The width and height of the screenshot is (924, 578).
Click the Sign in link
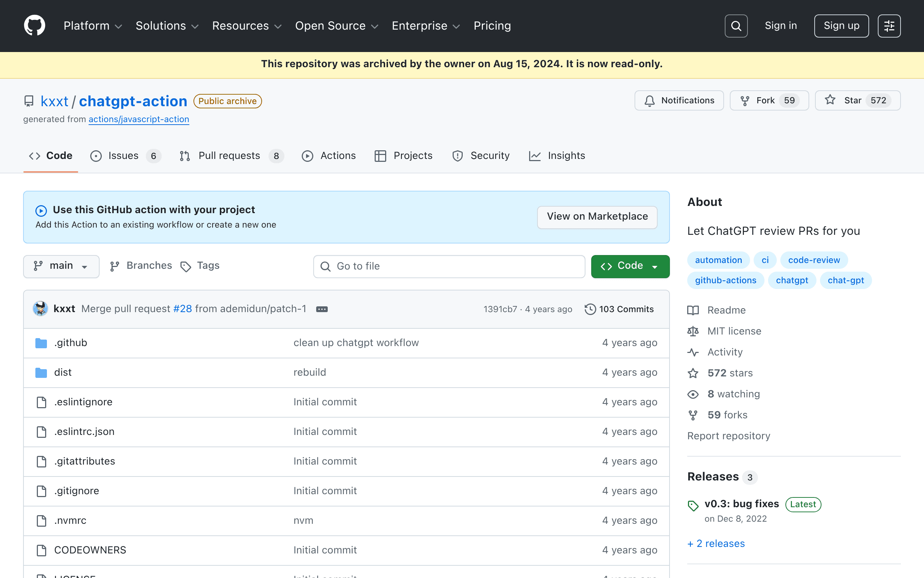(781, 26)
